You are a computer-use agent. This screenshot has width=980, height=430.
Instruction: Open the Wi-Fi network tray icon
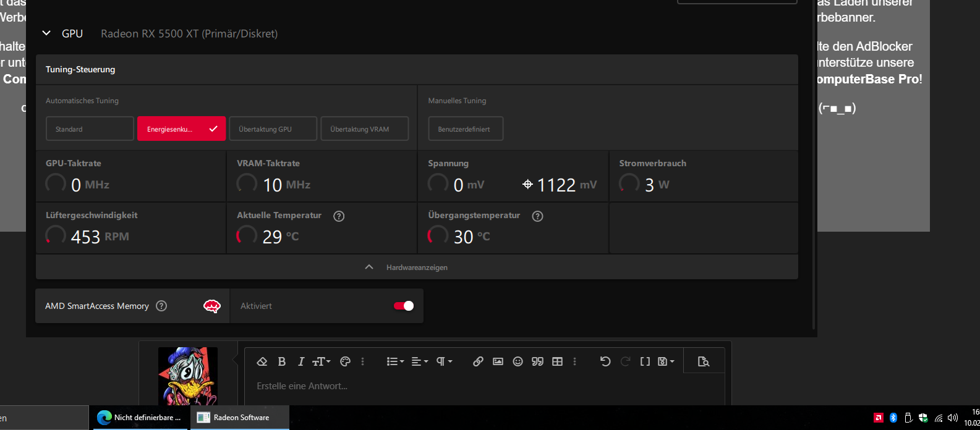[x=939, y=418]
